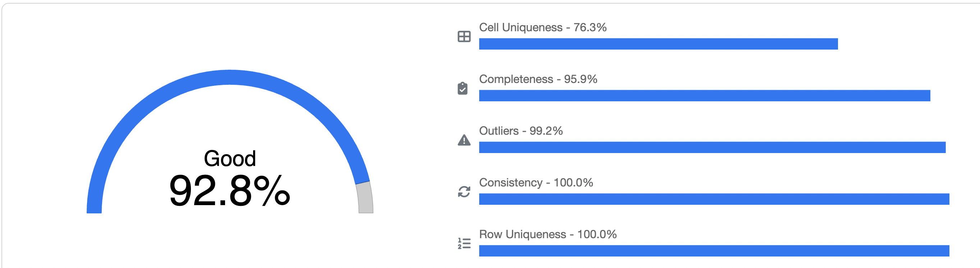The width and height of the screenshot is (980, 268).
Task: Click the Outliers progress bar
Action: (712, 148)
